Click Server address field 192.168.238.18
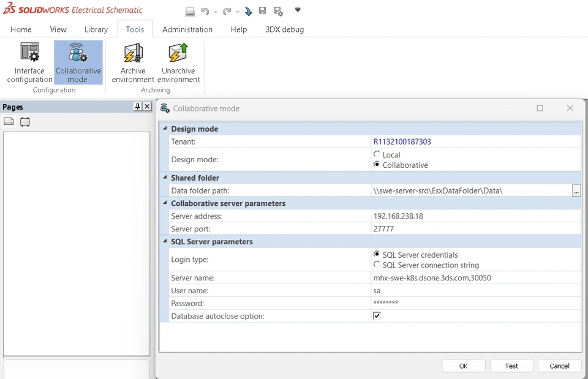The image size is (588, 379). coord(477,216)
